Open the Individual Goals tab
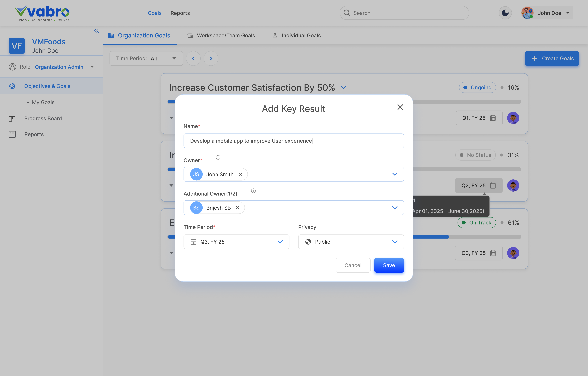The height and width of the screenshot is (376, 588). pyautogui.click(x=296, y=35)
